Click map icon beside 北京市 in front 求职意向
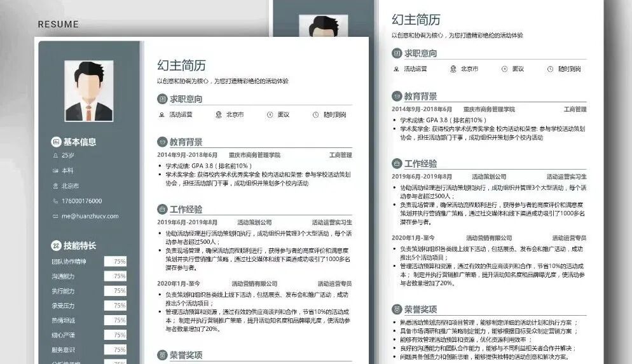Viewport: 632px width, 364px height. (x=219, y=115)
